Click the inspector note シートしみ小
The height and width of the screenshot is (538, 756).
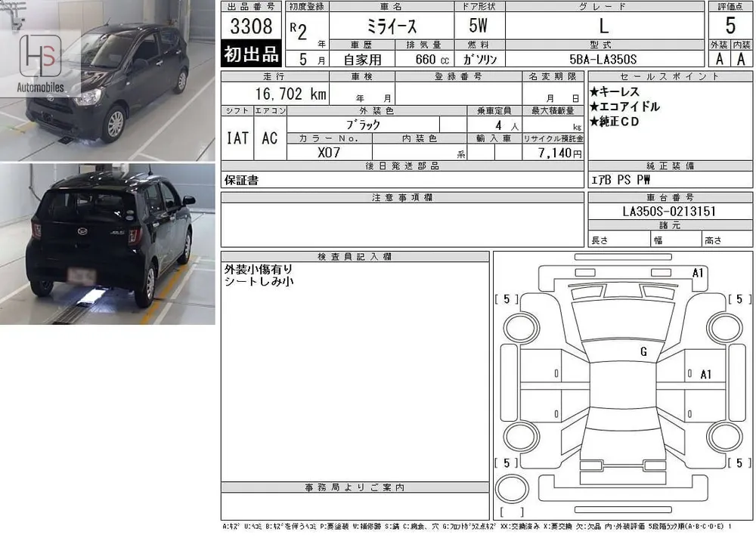259,281
